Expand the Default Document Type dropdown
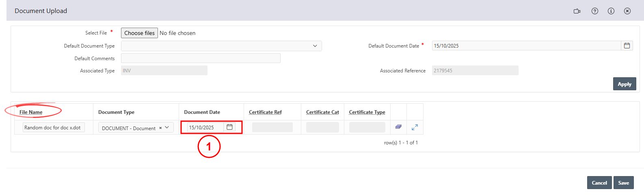This screenshot has height=196, width=644. point(315,46)
